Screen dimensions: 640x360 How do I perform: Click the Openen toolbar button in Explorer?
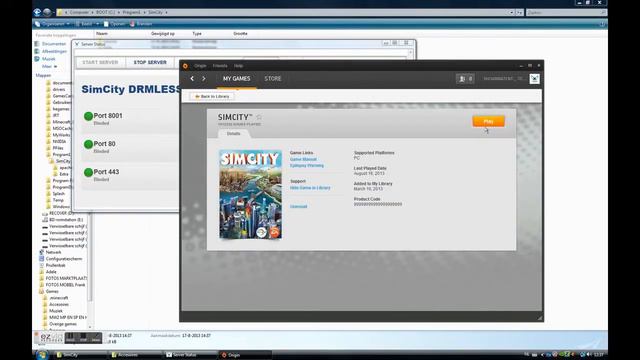114,24
